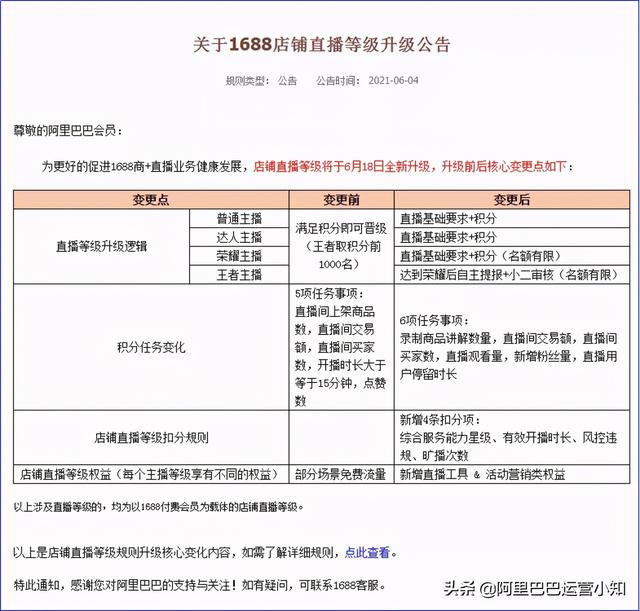Select the 直播等级升级逻辑 cell
640x611 pixels.
(101, 247)
